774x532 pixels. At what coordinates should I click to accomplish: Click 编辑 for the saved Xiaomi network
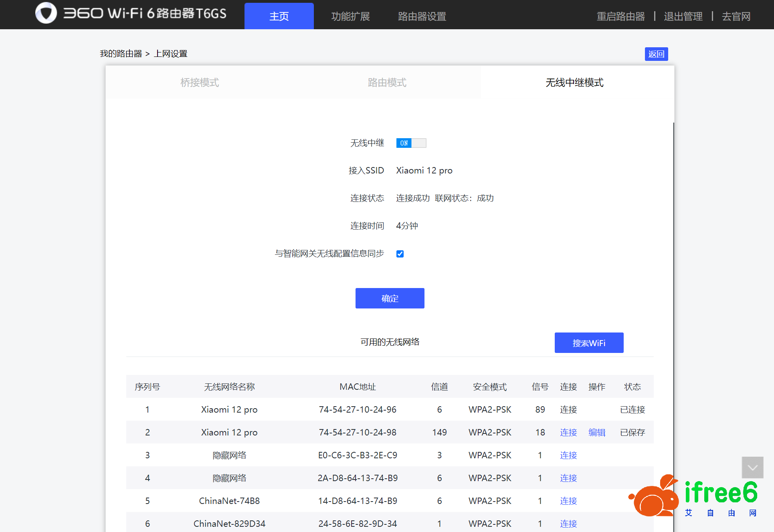pos(596,432)
